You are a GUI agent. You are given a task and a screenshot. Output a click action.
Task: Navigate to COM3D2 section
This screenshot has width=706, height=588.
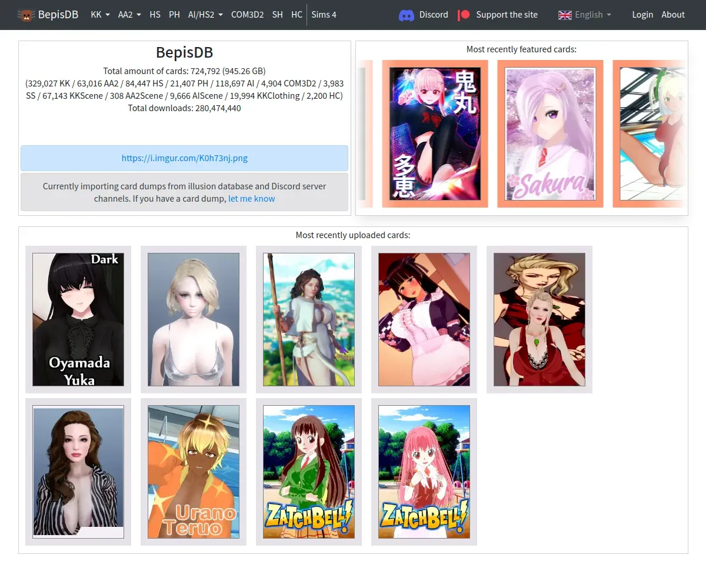(x=247, y=15)
